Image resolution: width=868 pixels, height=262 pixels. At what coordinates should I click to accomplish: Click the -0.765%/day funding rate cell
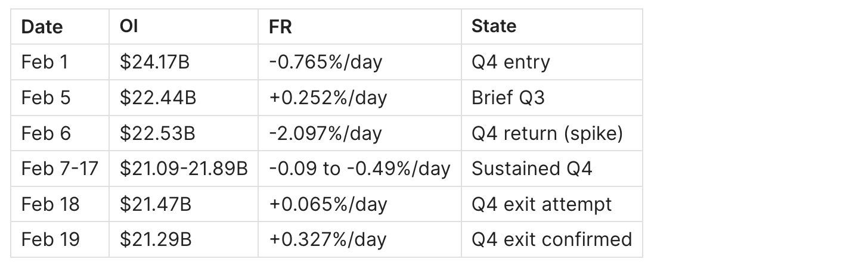325,62
